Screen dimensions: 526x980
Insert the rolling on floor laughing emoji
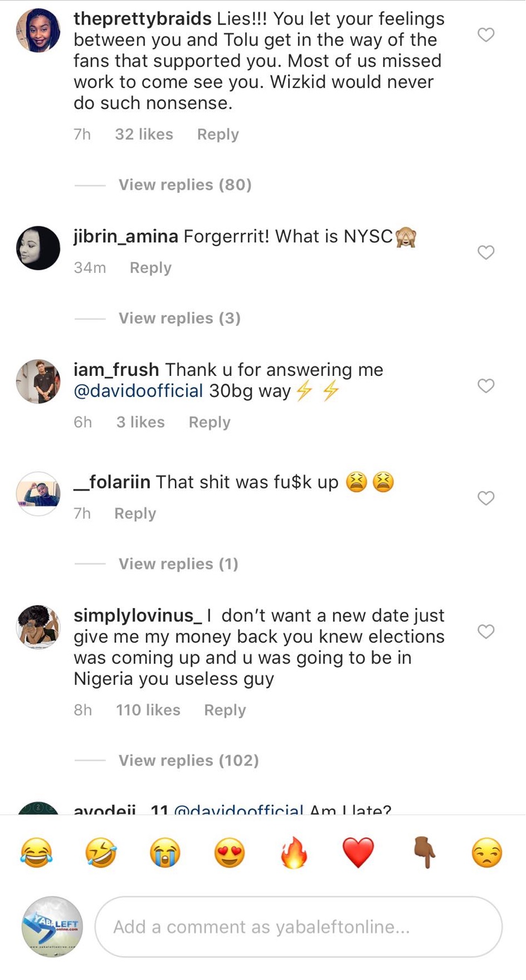click(101, 852)
